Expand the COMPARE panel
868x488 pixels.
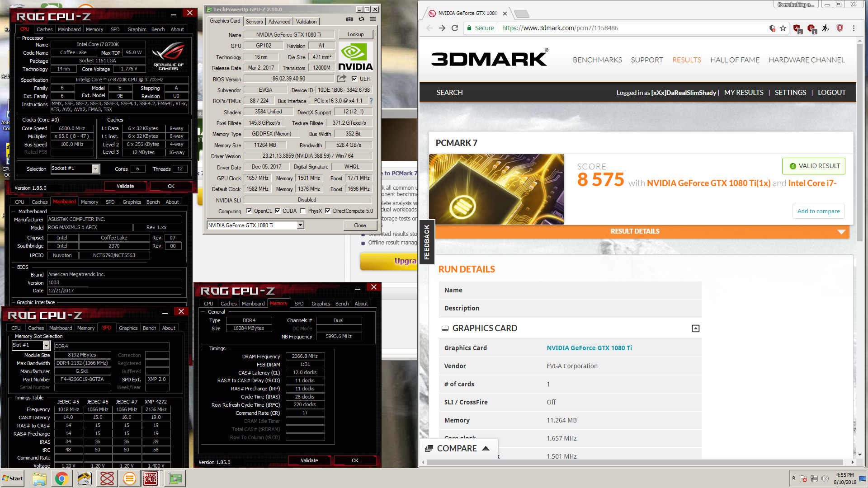coord(458,448)
